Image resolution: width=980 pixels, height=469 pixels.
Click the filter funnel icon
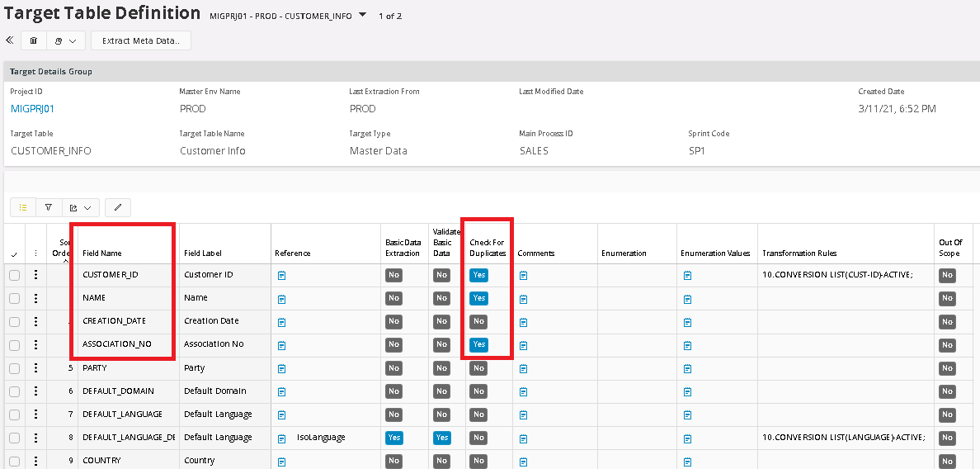point(49,207)
